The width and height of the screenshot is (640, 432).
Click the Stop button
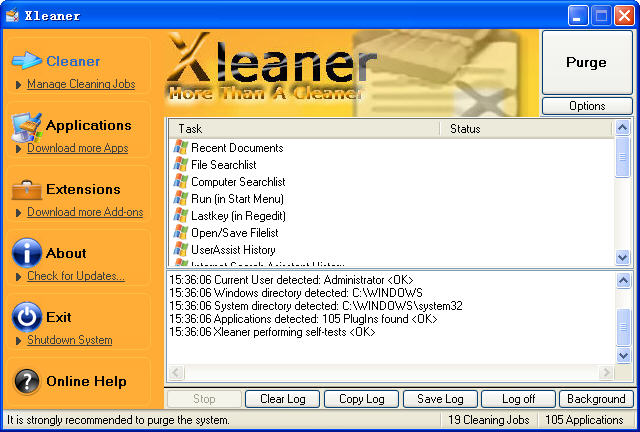204,399
